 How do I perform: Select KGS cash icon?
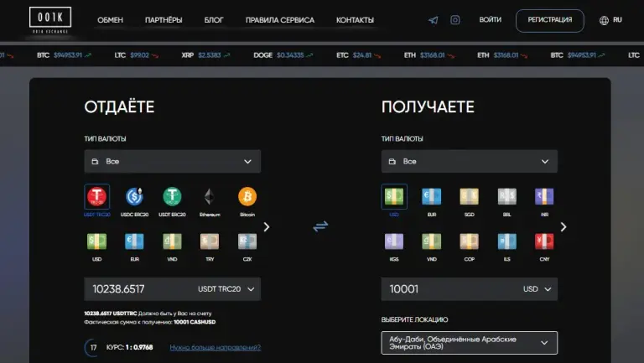tap(394, 241)
